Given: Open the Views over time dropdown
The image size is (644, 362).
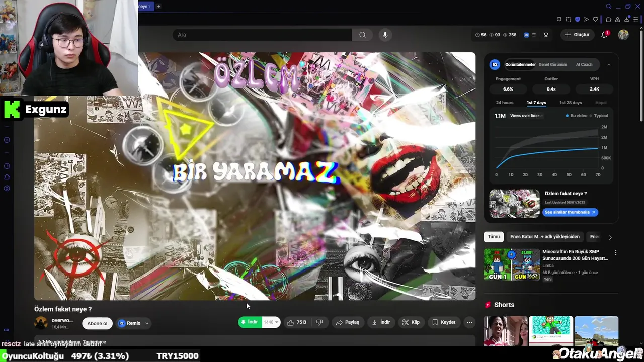Looking at the screenshot, I should (526, 116).
